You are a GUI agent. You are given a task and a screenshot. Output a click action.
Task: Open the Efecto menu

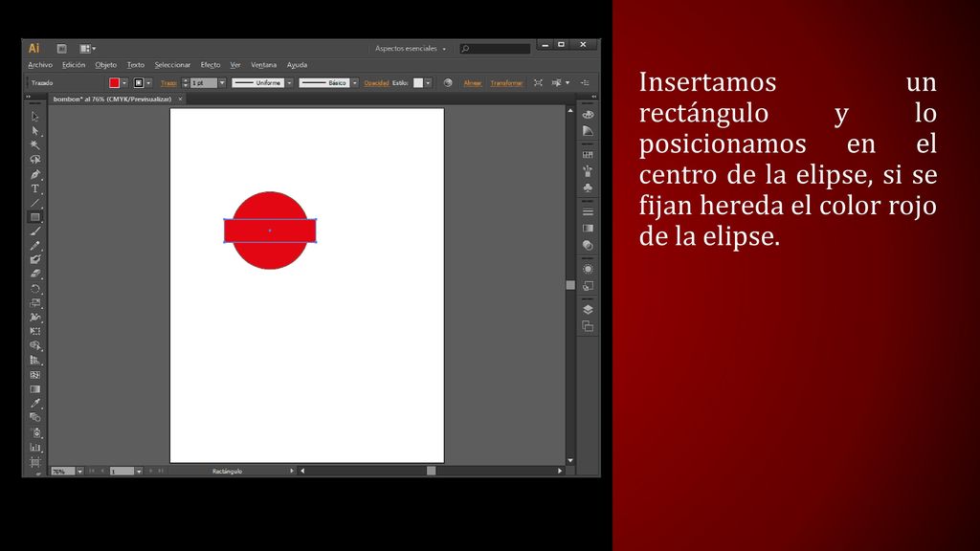click(x=210, y=65)
